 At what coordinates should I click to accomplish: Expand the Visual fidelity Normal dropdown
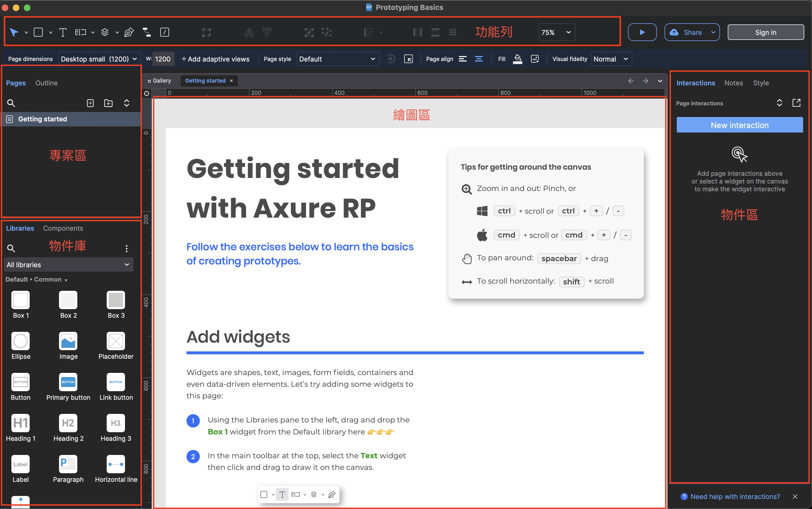pyautogui.click(x=611, y=59)
